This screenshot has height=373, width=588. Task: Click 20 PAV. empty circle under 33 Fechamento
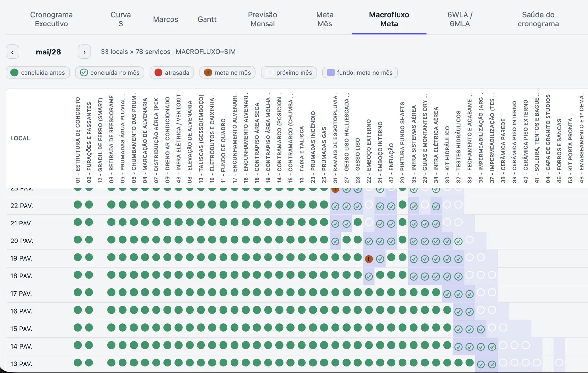[469, 240]
